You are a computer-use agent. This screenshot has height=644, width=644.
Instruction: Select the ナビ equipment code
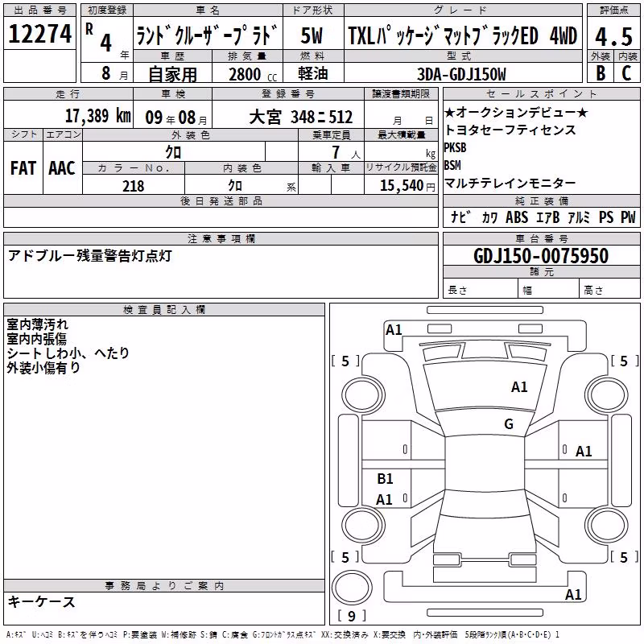[459, 217]
